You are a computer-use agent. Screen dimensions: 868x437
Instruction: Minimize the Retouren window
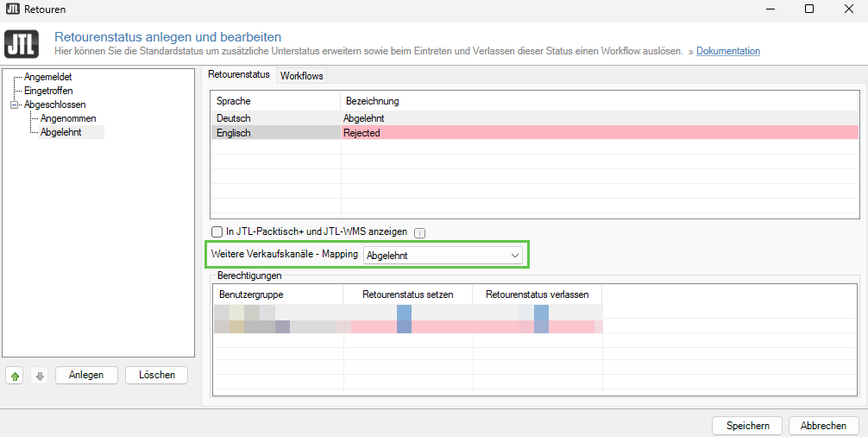[769, 9]
